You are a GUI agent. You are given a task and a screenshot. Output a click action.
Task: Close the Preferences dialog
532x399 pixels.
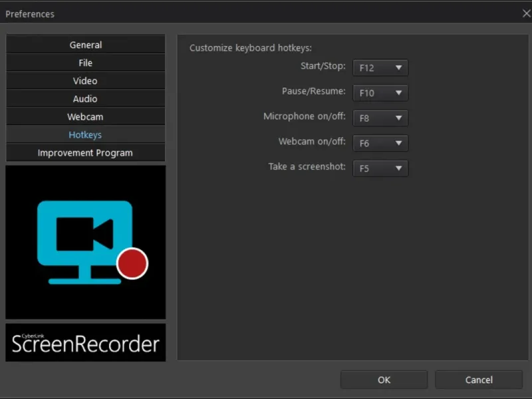(526, 13)
